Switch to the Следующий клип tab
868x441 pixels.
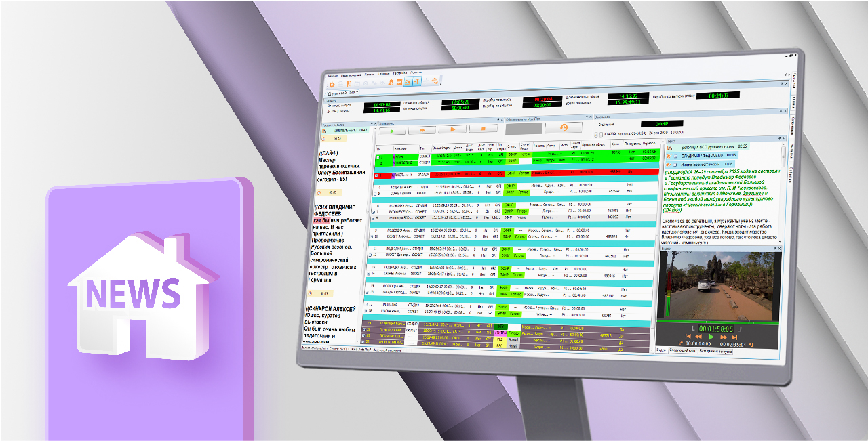coord(683,350)
